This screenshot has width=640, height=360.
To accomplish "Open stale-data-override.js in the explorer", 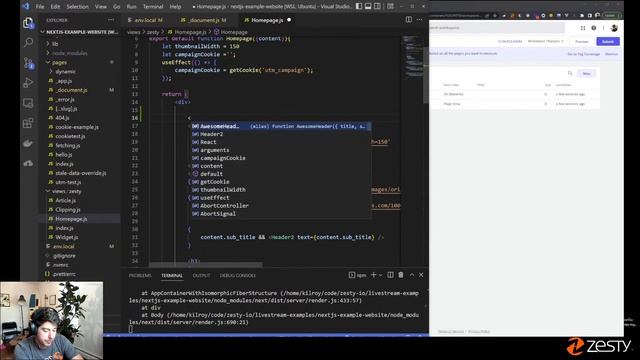I will click(x=80, y=173).
